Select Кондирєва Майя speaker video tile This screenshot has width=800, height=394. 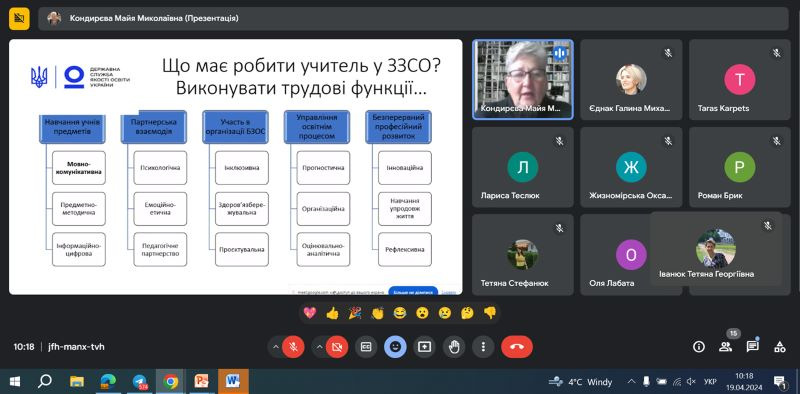pos(523,80)
